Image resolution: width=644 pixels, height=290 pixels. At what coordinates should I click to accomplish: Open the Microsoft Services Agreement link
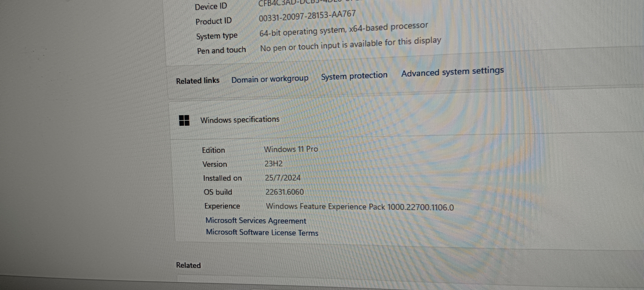tap(256, 221)
